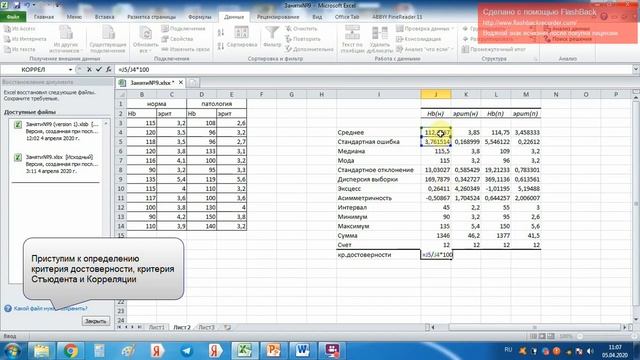
Task: Click Clear filter (Очистить)
Action: coord(301,29)
